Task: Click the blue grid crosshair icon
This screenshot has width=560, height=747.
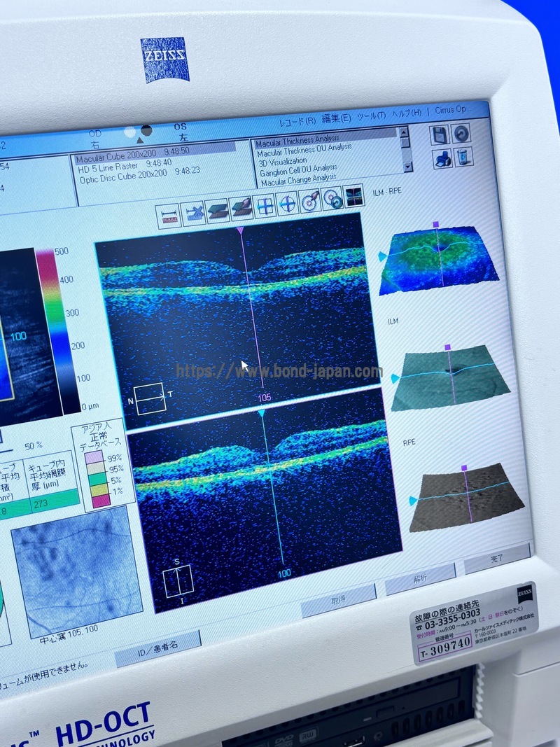Action: [265, 206]
